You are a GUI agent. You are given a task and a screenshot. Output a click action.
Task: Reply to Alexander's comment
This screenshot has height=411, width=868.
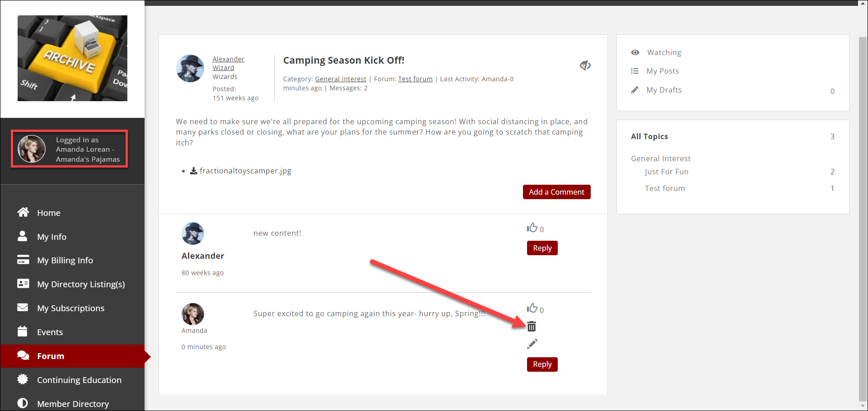pyautogui.click(x=542, y=248)
